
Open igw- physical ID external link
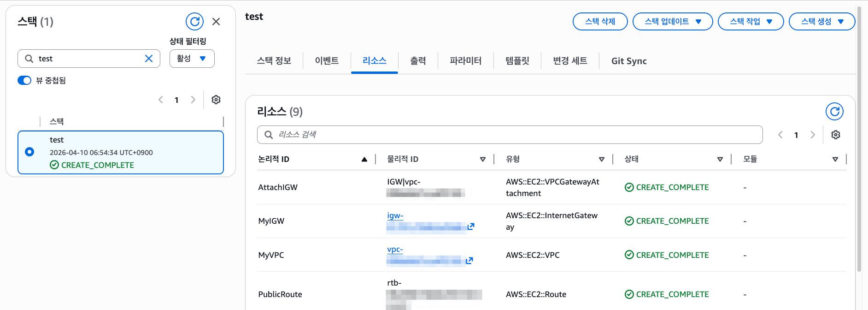point(470,227)
